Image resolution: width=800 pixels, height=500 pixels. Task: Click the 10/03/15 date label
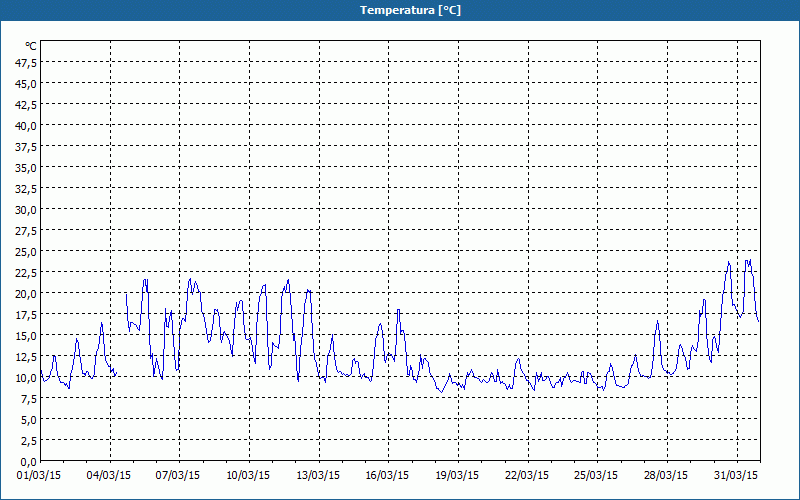[x=248, y=475]
